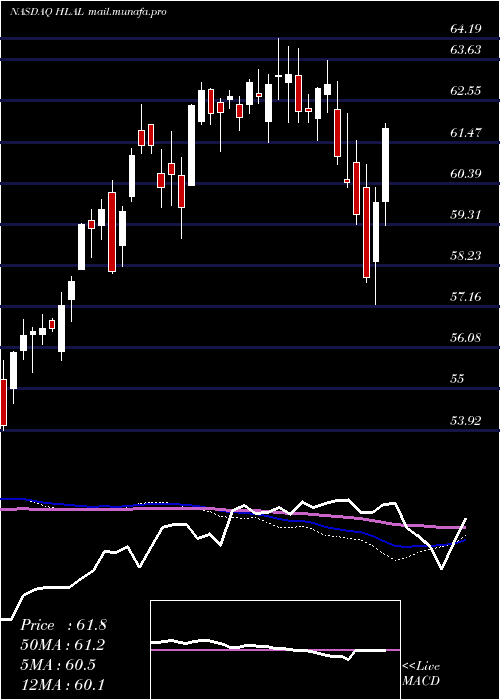The height and width of the screenshot is (700, 500).
Task: Click the 61.47 price axis label
Action: 466,132
